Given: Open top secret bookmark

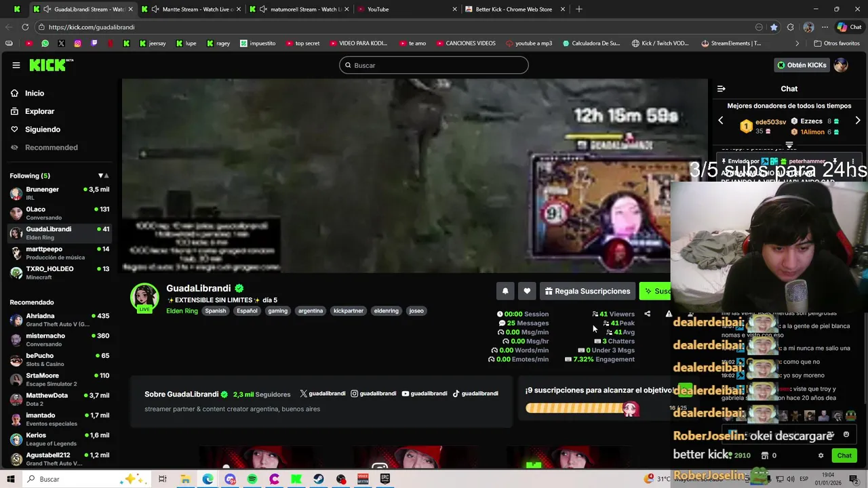Looking at the screenshot, I should [x=302, y=43].
